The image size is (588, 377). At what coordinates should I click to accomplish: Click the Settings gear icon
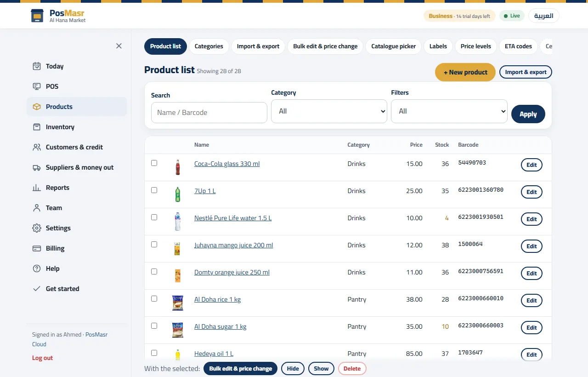[37, 228]
